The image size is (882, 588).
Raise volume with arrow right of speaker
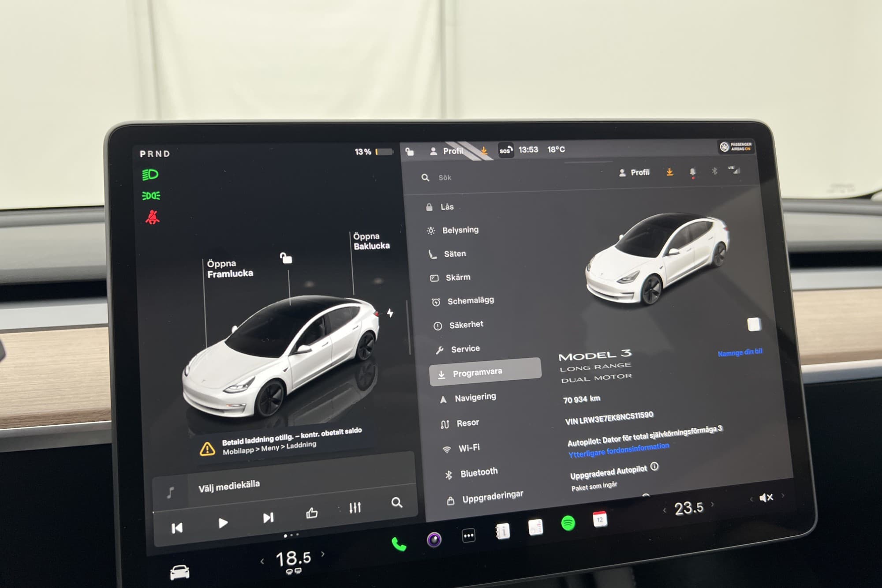(x=783, y=495)
